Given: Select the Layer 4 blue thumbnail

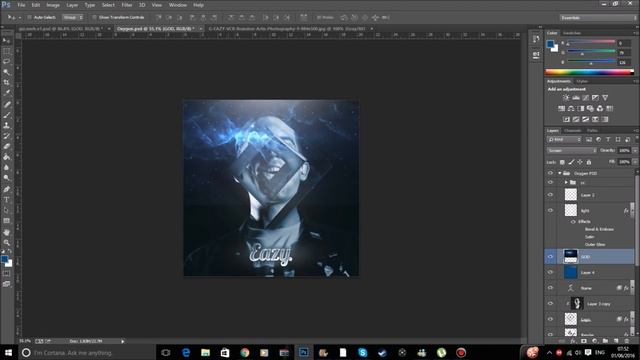Looking at the screenshot, I should click(x=570, y=272).
